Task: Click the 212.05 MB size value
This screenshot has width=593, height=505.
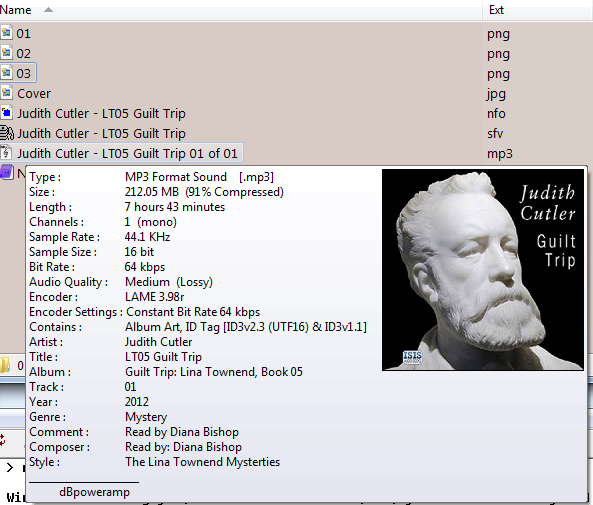Action: (204, 192)
